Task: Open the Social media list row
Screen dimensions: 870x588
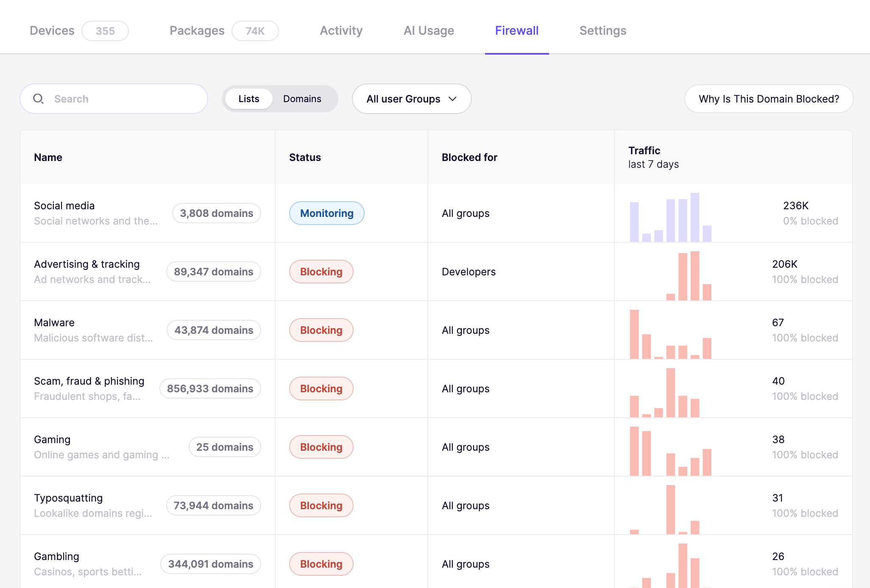Action: (x=436, y=213)
